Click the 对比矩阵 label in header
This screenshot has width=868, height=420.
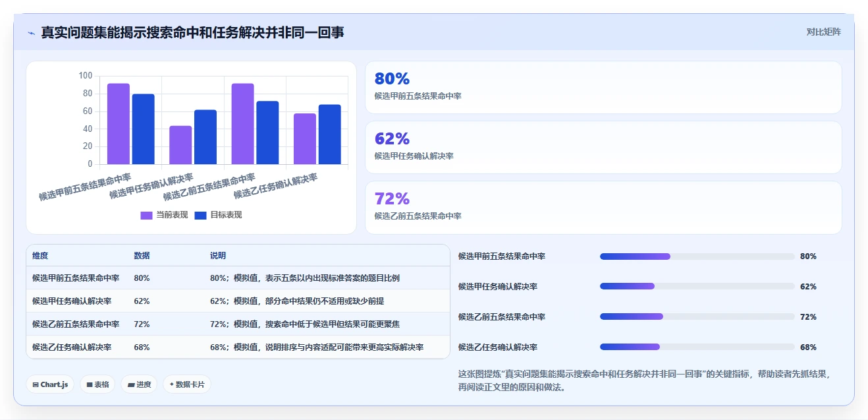(823, 32)
